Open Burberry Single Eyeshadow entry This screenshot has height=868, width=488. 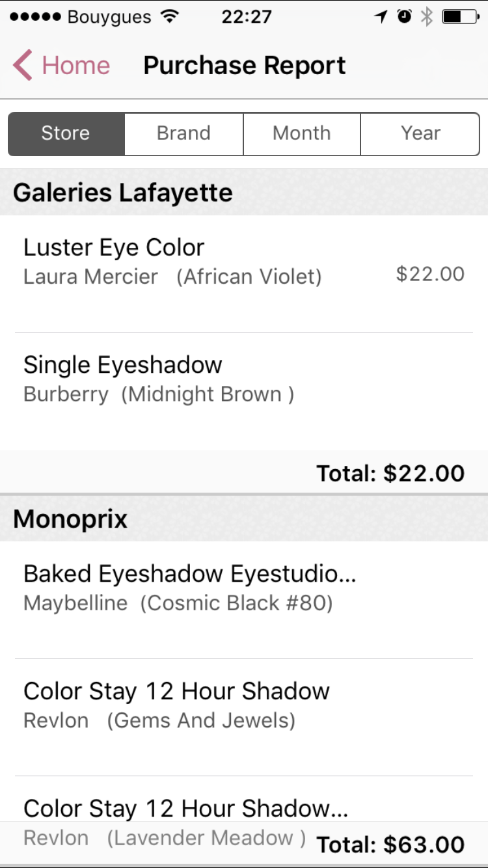point(195,379)
